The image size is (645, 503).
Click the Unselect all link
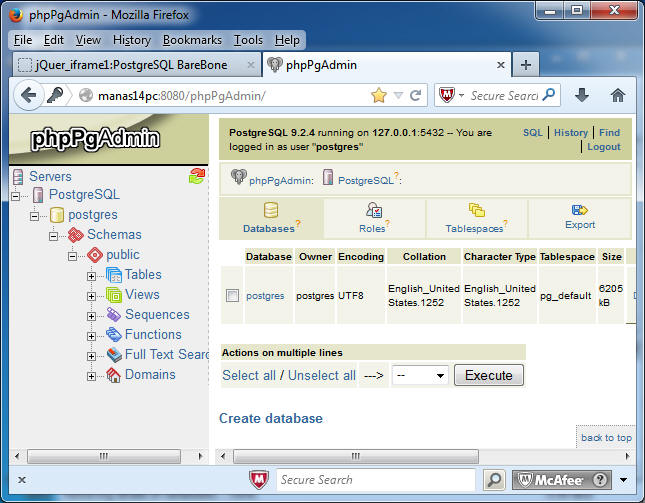coord(322,375)
